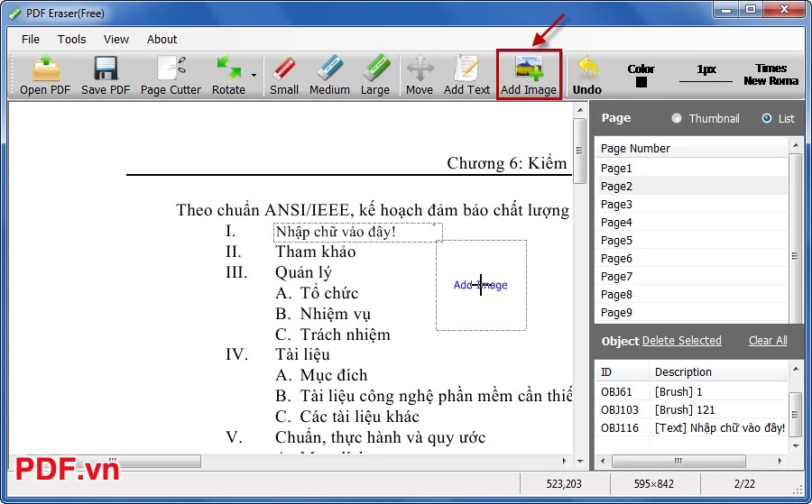Click object list horizontal scroll right arrow

[780, 461]
